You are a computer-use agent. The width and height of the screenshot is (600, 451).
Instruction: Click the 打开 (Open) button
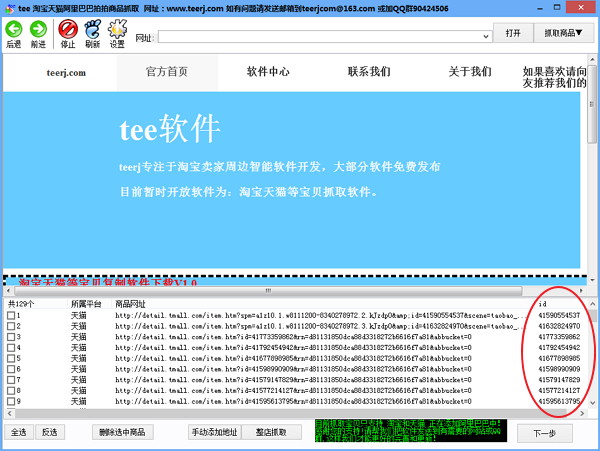[513, 33]
